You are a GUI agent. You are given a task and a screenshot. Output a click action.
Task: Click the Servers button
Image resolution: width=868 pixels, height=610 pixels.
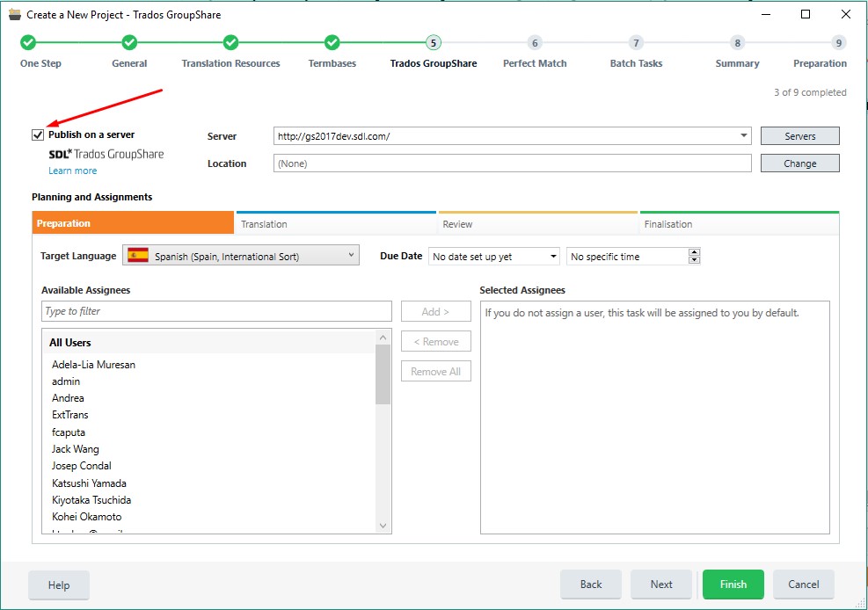point(800,136)
